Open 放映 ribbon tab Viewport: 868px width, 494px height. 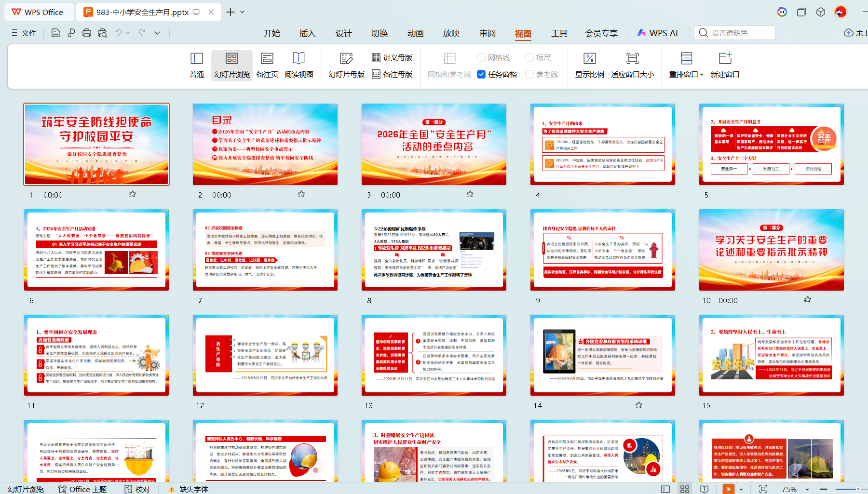451,33
